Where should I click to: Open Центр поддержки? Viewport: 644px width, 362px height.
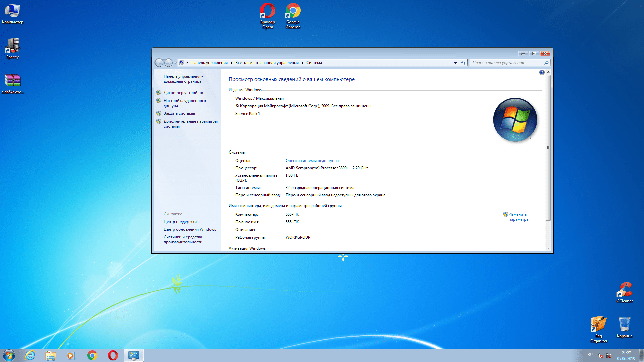pyautogui.click(x=180, y=222)
